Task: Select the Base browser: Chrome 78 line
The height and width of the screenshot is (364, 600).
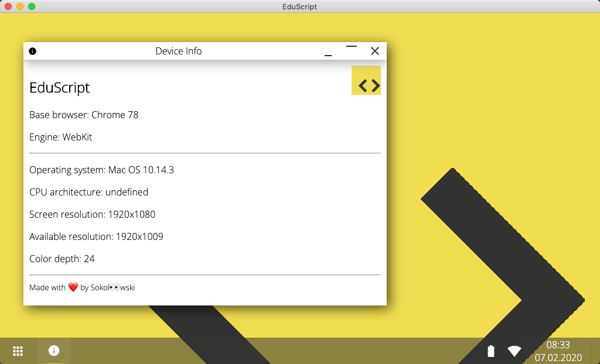Action: pos(84,115)
